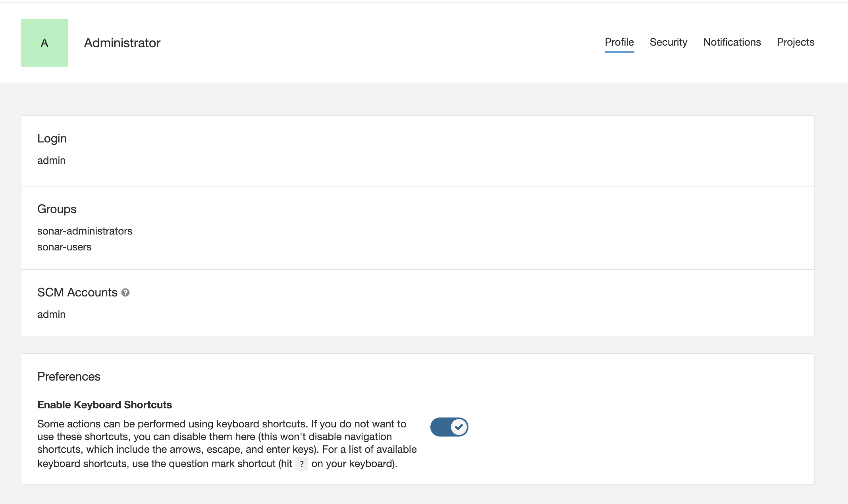Click the checkmark inside the shortcuts toggle
The width and height of the screenshot is (848, 504).
pos(459,427)
